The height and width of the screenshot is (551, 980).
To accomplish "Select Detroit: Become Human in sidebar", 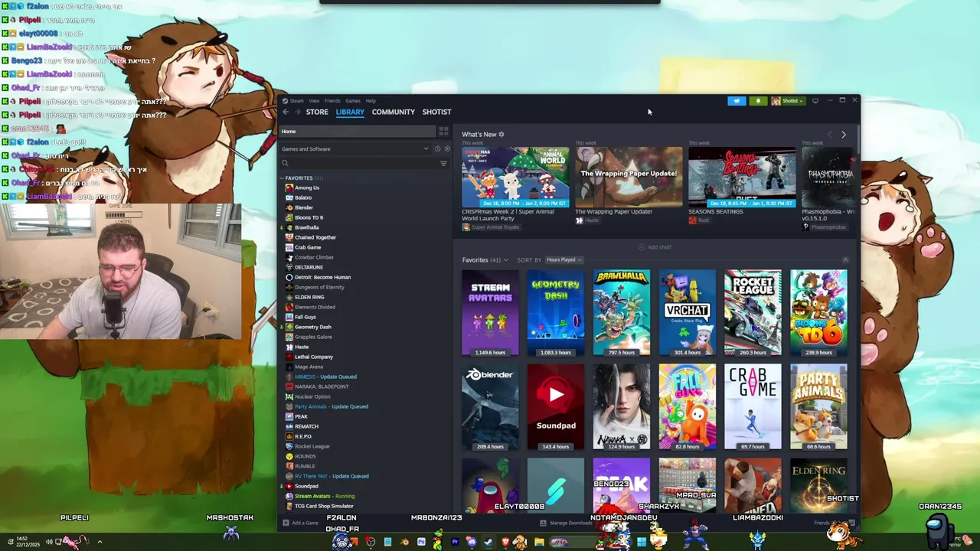I will coord(322,277).
